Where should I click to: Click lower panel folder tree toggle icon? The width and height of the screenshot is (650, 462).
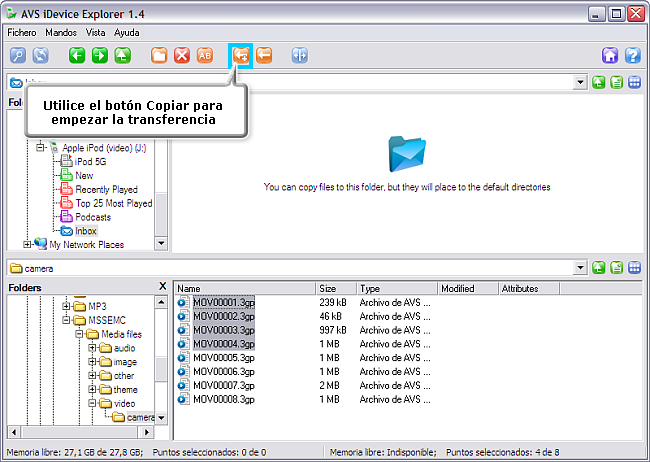(x=616, y=268)
